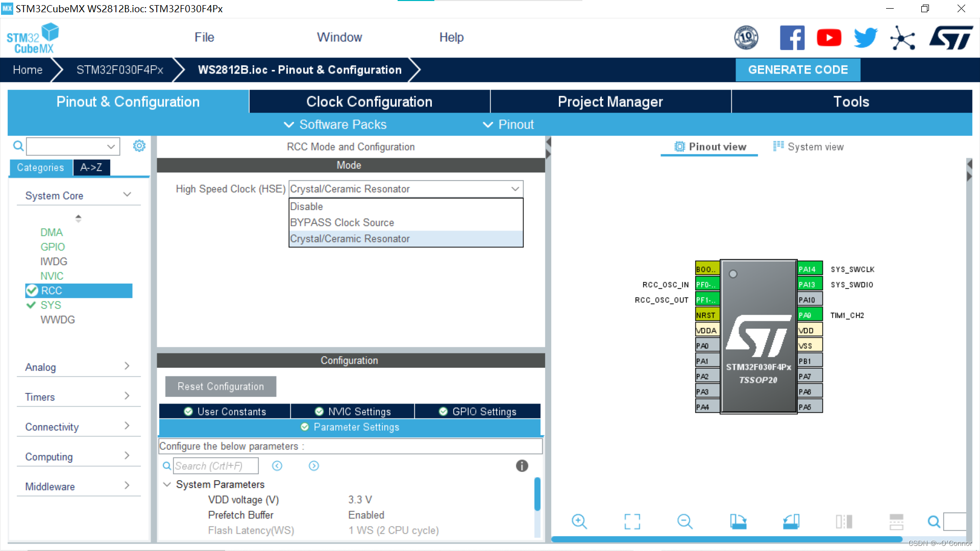Toggle the PA14 pin on chip
The width and height of the screenshot is (980, 551).
click(810, 269)
